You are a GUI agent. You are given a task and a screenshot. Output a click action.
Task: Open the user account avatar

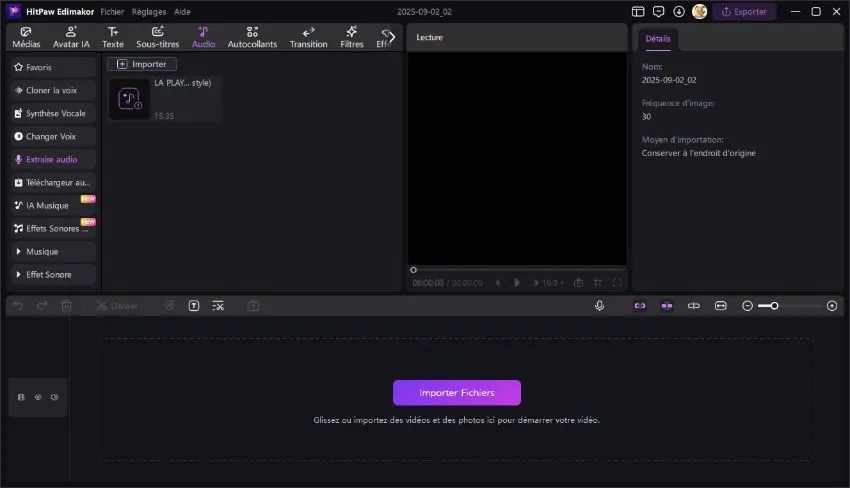[699, 11]
